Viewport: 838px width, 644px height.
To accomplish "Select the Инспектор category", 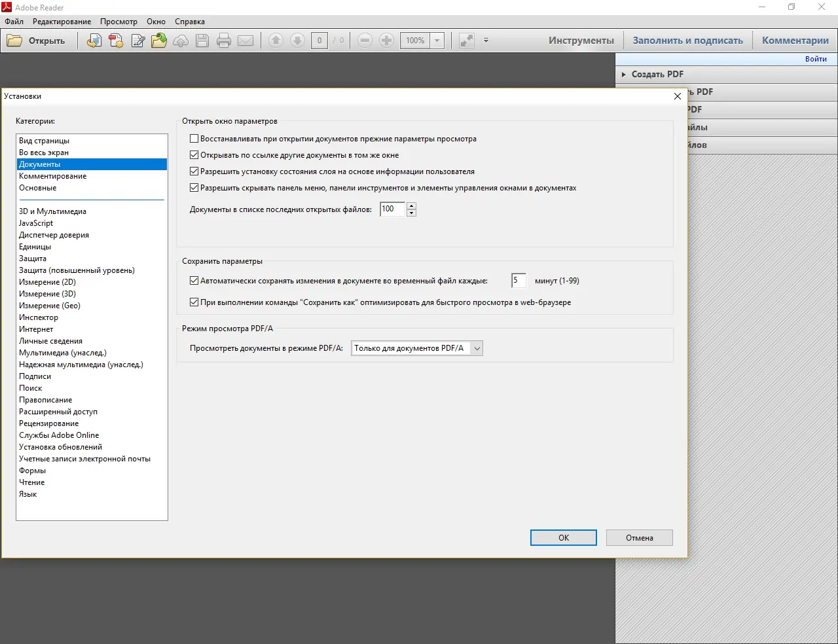I will [92, 317].
